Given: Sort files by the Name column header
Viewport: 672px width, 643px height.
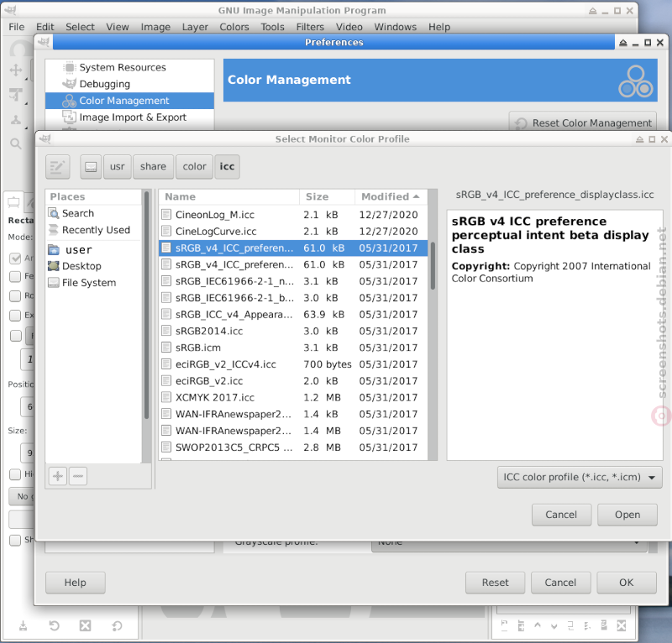Looking at the screenshot, I should tap(228, 196).
